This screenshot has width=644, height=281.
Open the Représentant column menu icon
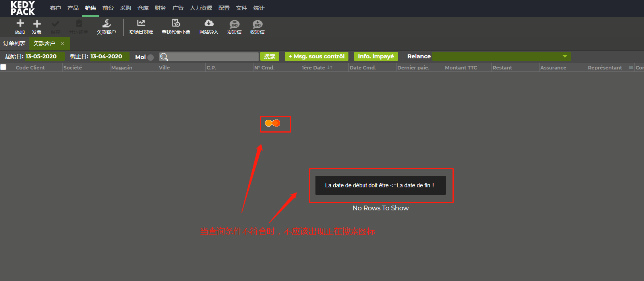(630, 67)
